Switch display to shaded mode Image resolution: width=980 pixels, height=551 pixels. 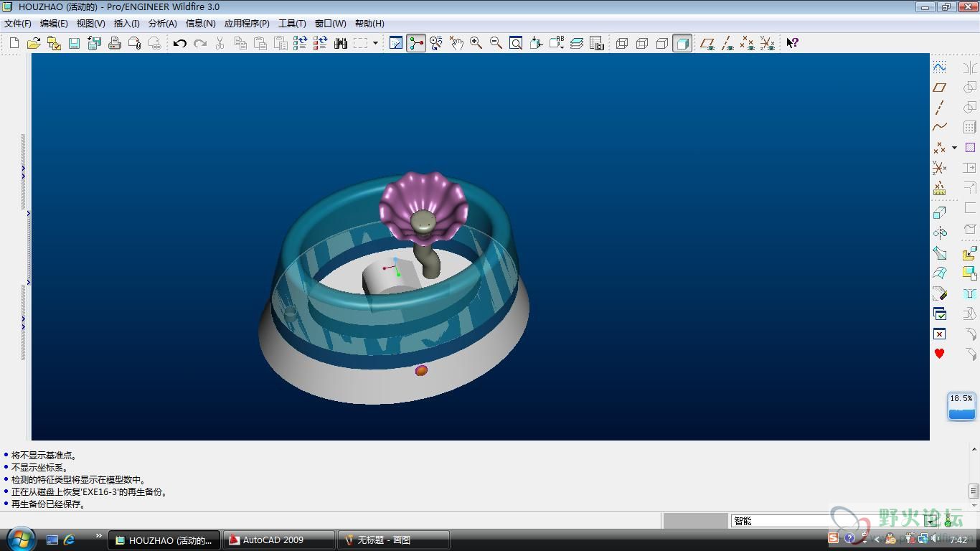pyautogui.click(x=682, y=43)
